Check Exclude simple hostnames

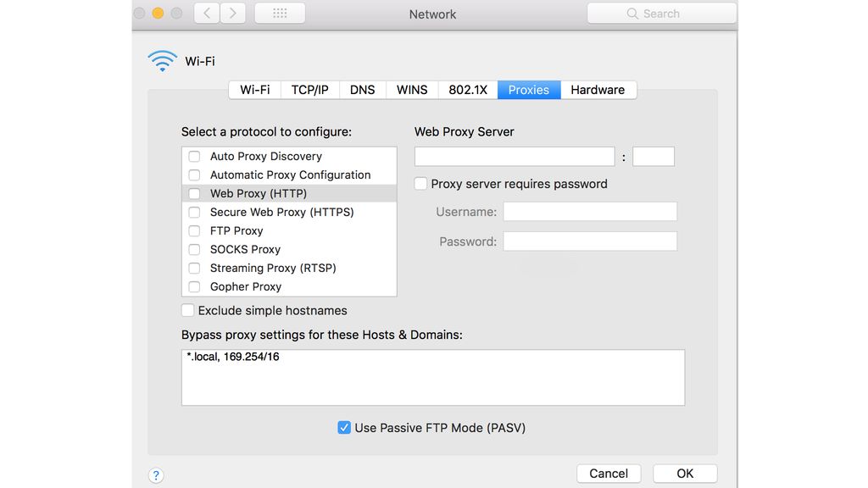point(187,310)
